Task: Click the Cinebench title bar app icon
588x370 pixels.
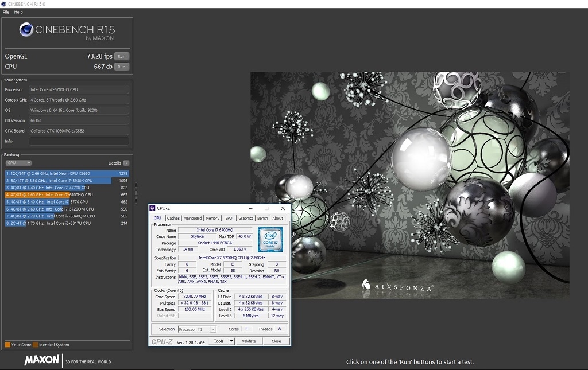Action: 4,4
